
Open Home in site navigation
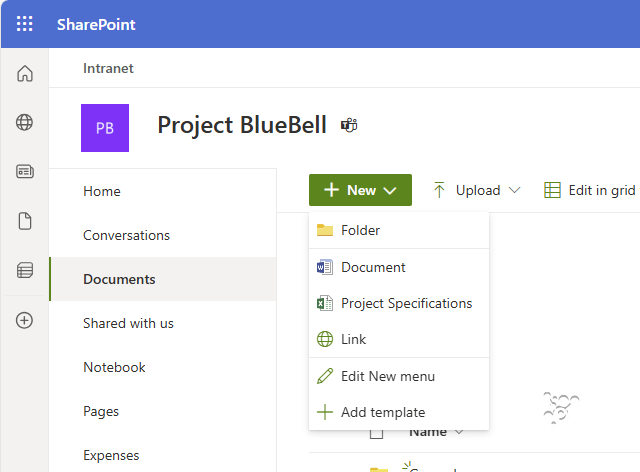[102, 191]
